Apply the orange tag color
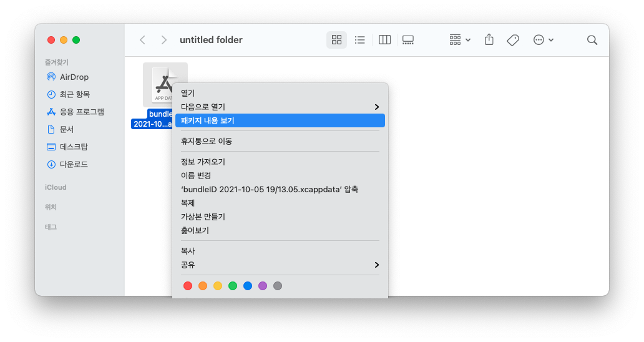 coord(203,286)
